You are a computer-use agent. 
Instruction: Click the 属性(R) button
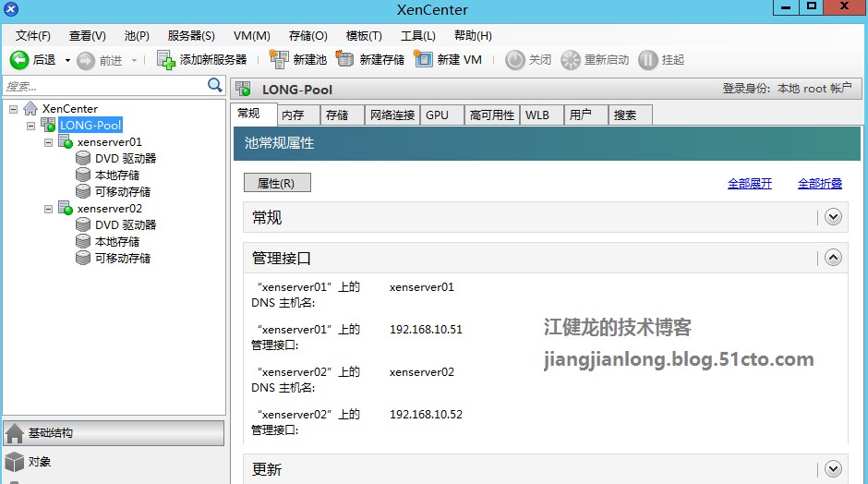(277, 183)
